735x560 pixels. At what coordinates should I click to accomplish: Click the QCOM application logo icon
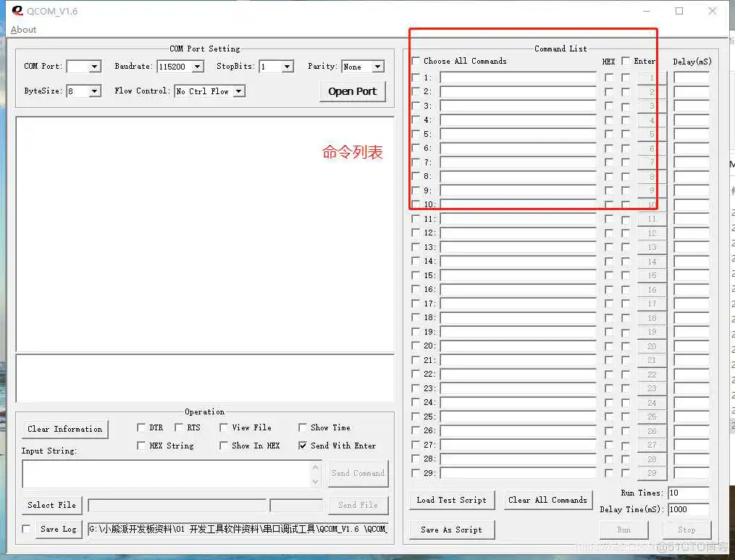pyautogui.click(x=17, y=11)
